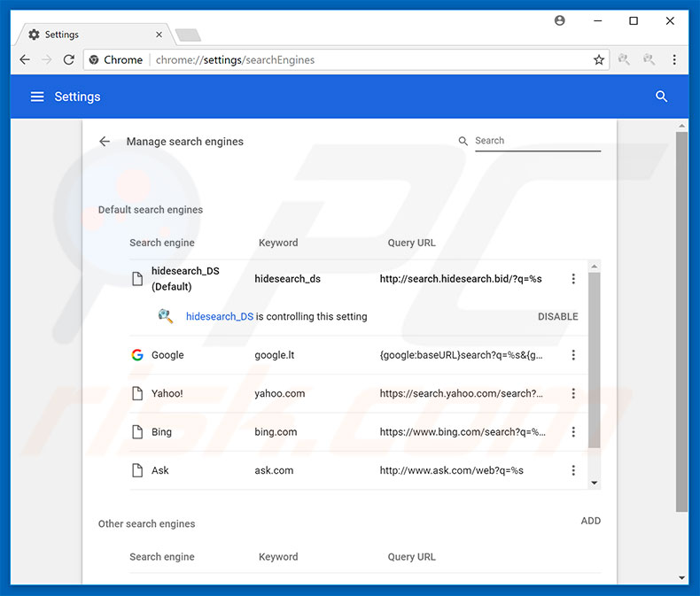The height and width of the screenshot is (596, 700).
Task: Minimize the Chrome window
Action: pyautogui.click(x=597, y=21)
